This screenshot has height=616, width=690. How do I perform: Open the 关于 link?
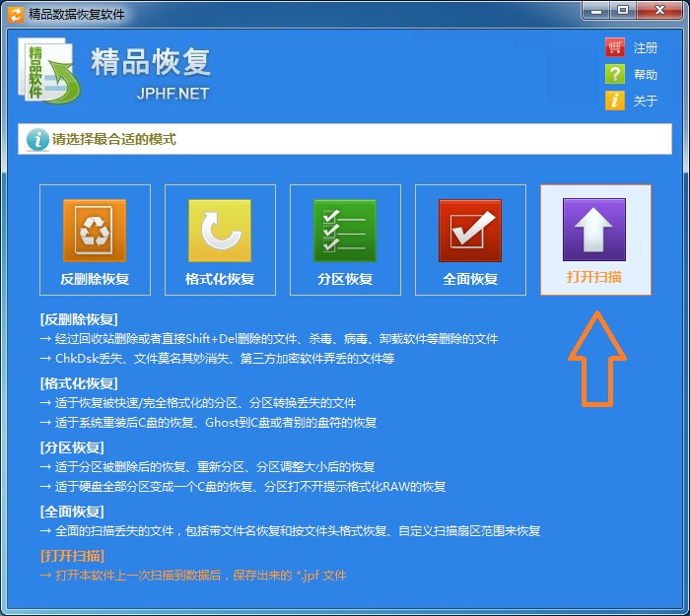coord(646,101)
